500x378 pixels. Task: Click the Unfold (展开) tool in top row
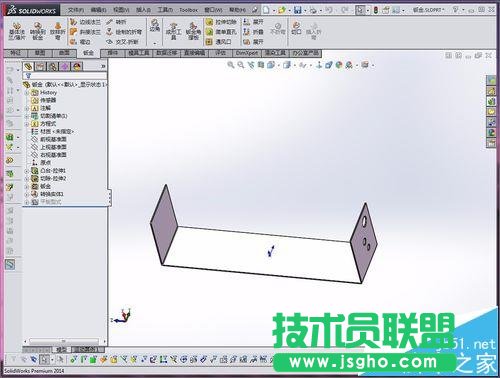click(x=253, y=22)
